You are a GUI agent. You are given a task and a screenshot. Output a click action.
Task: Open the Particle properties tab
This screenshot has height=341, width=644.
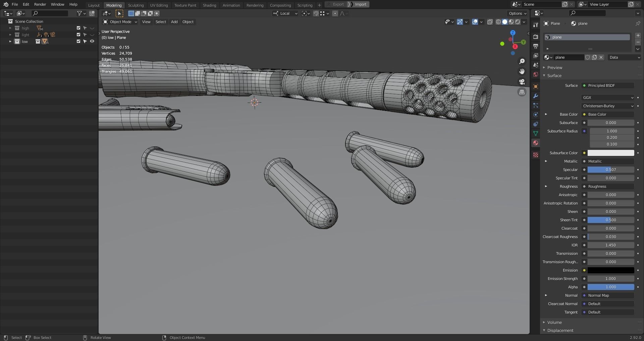click(536, 105)
